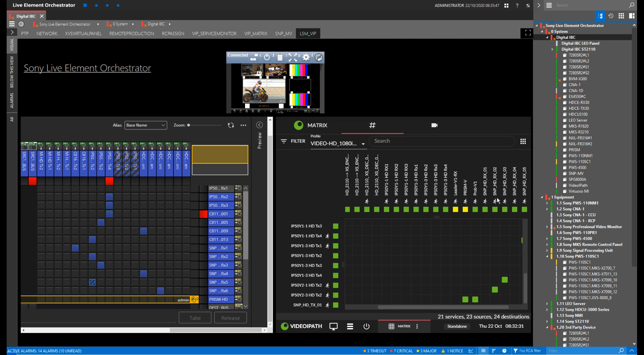This screenshot has width=644, height=355.
Task: Open the vertical dots menu next to MATRIX
Action: (x=417, y=326)
